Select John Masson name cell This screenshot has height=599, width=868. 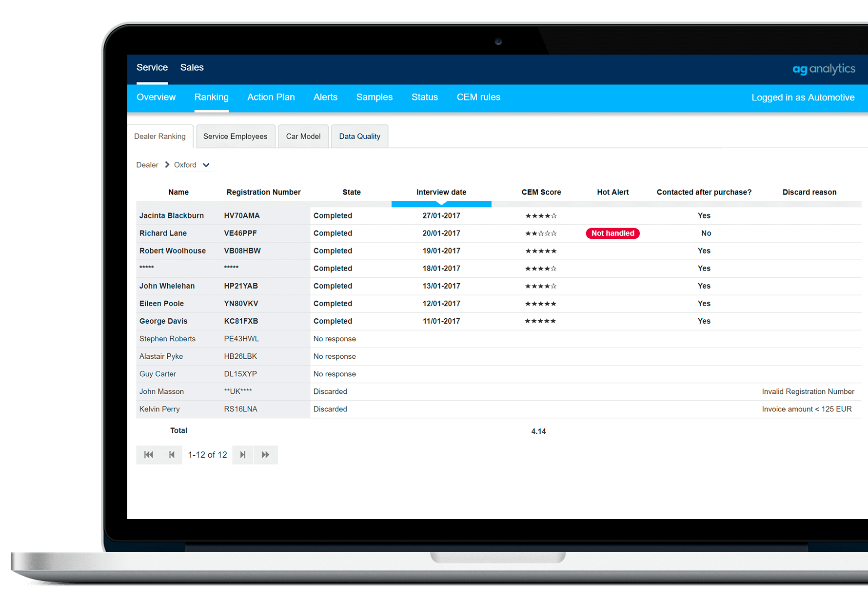[x=161, y=391]
